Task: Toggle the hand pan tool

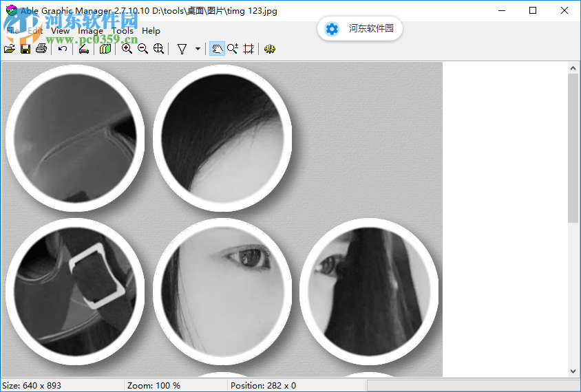Action: click(217, 49)
